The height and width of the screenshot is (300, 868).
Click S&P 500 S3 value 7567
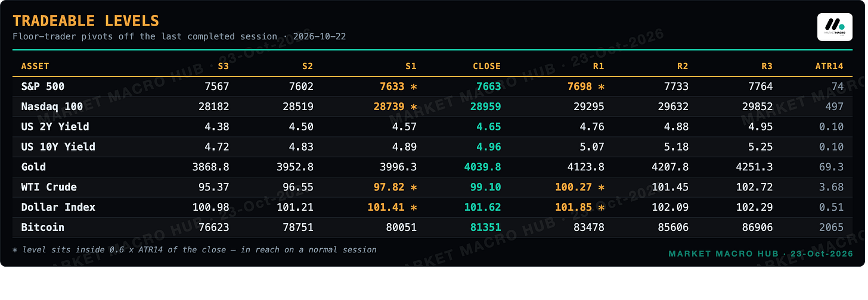click(216, 86)
